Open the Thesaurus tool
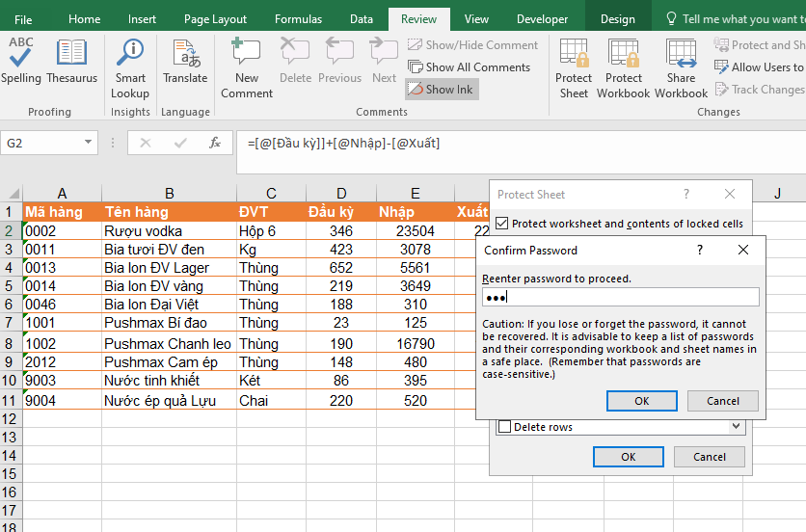This screenshot has height=532, width=806. tap(71, 60)
